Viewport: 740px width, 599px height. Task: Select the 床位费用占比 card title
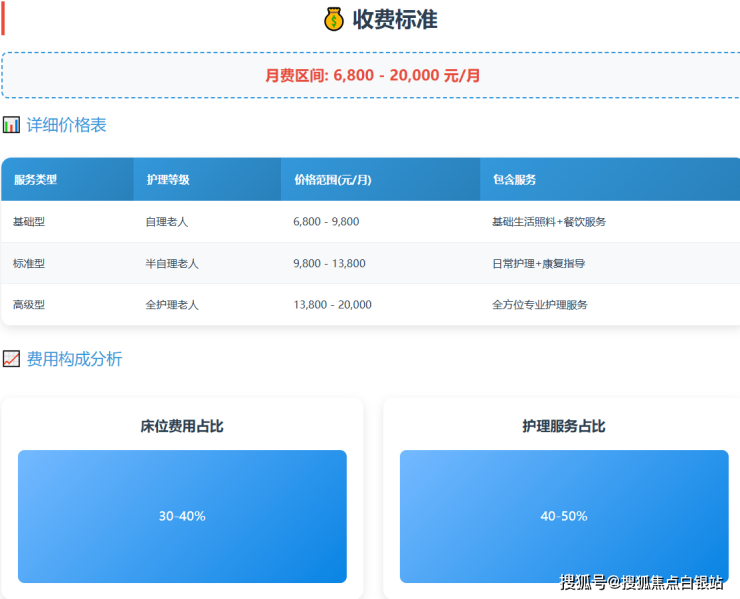pos(182,427)
